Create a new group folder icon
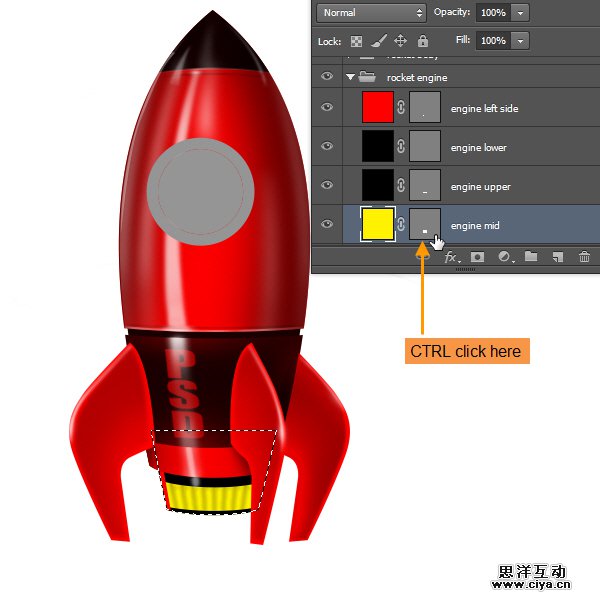This screenshot has width=600, height=600. tap(531, 256)
